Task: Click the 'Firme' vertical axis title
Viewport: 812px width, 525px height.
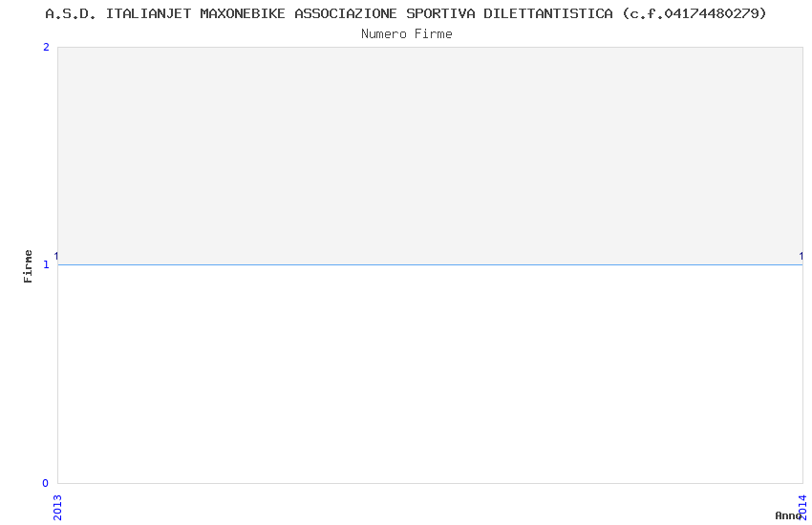Action: click(28, 266)
